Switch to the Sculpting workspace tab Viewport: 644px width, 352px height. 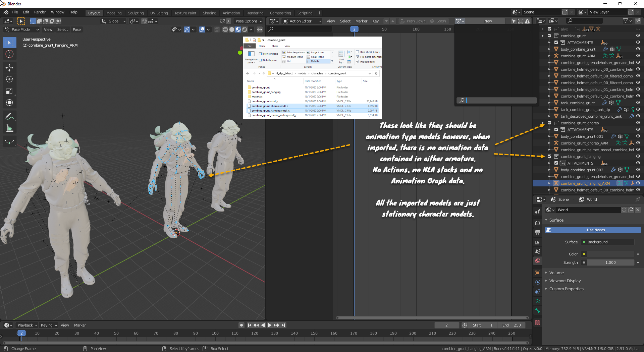coord(136,13)
